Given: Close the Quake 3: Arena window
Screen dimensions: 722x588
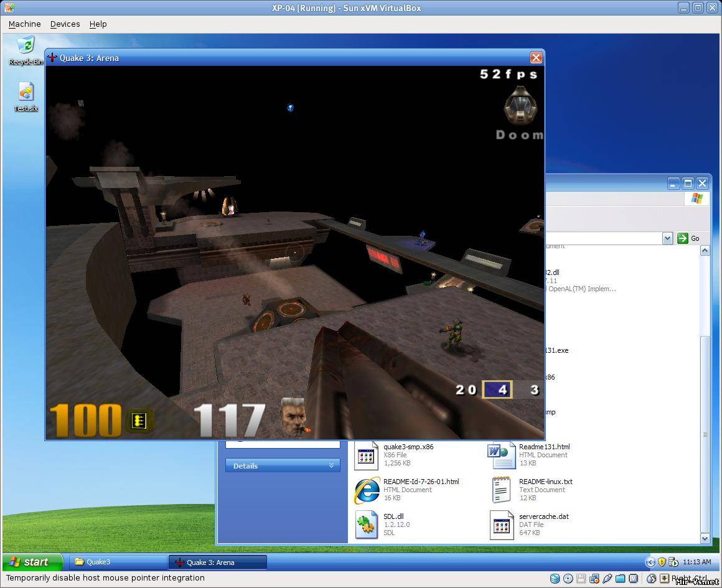Looking at the screenshot, I should [536, 58].
